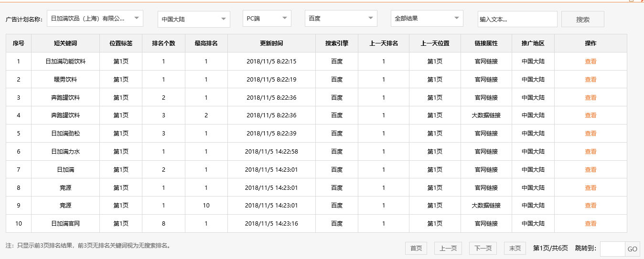
Task: Click 查看 in row number 9
Action: pyautogui.click(x=590, y=206)
